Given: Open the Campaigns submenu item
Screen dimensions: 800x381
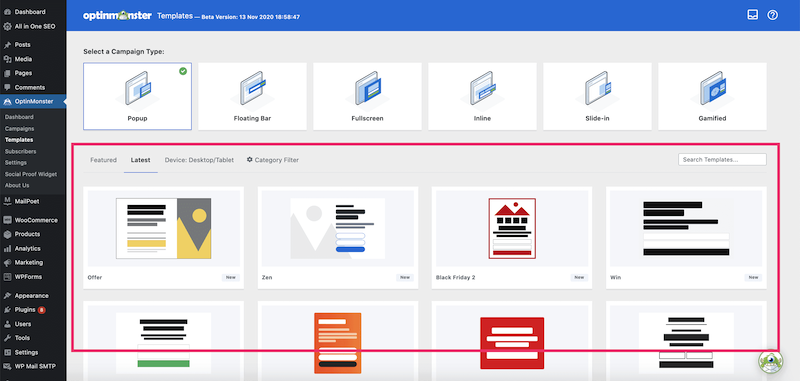Looking at the screenshot, I should pyautogui.click(x=19, y=129).
